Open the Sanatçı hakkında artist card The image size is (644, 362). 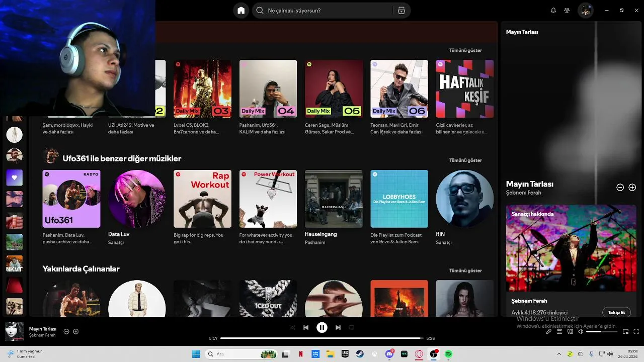pos(571,260)
